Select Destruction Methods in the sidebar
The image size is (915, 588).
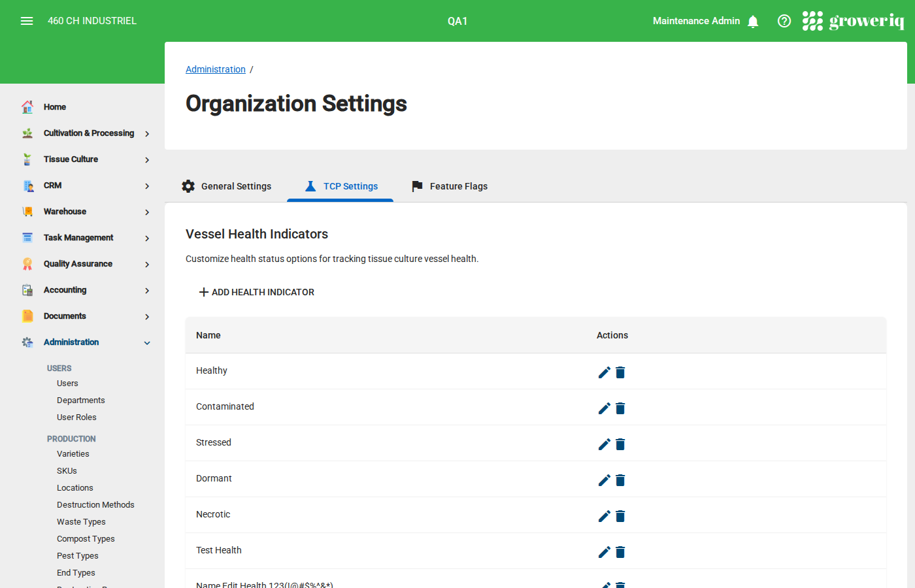pos(95,504)
